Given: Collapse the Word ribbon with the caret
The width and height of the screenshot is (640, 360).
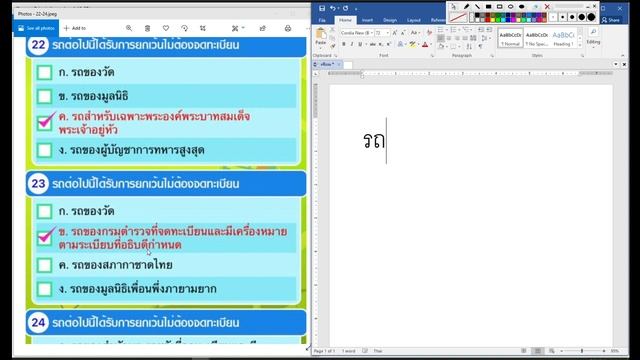Looking at the screenshot, I should click(623, 56).
